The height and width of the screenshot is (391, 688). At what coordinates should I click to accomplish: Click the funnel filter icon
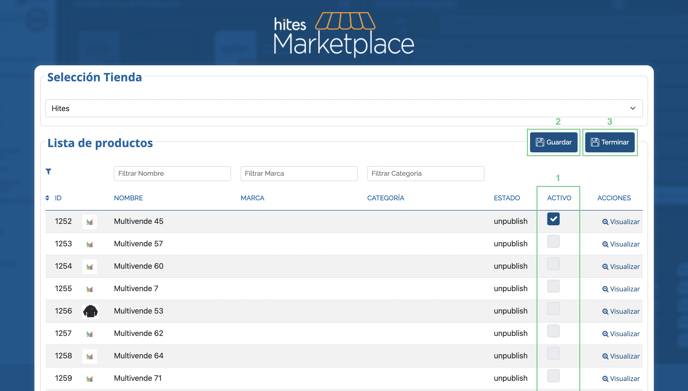(x=48, y=172)
